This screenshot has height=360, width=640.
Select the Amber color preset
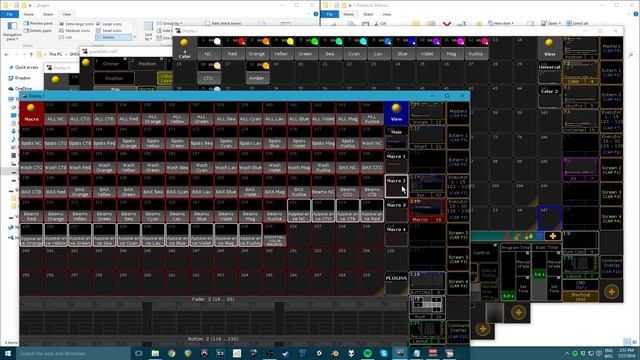257,73
